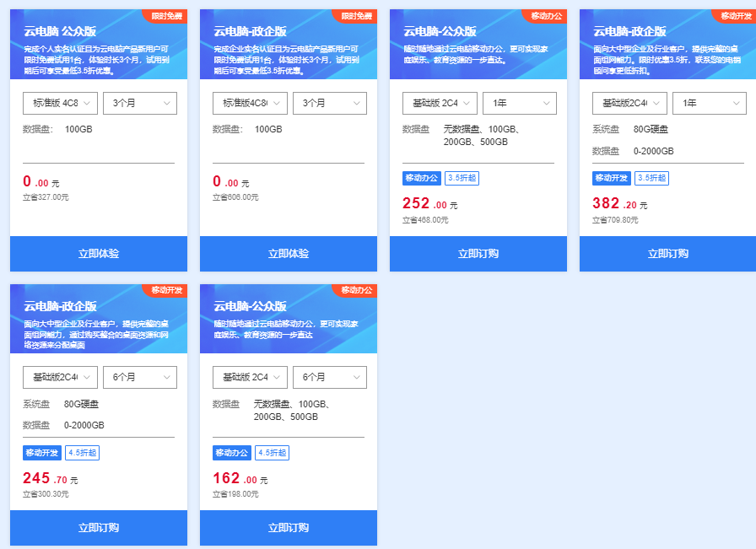Click the 立省300.30元 savings text
The height and width of the screenshot is (549, 756).
(x=46, y=494)
